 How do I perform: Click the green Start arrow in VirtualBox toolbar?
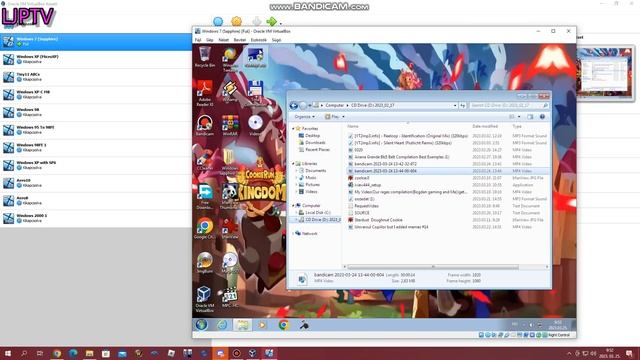point(271,21)
